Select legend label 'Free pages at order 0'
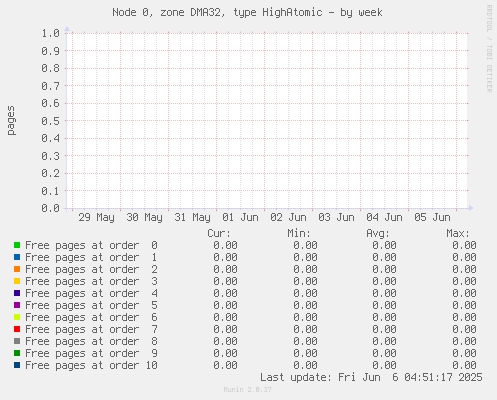The width and height of the screenshot is (497, 400). click(x=91, y=246)
